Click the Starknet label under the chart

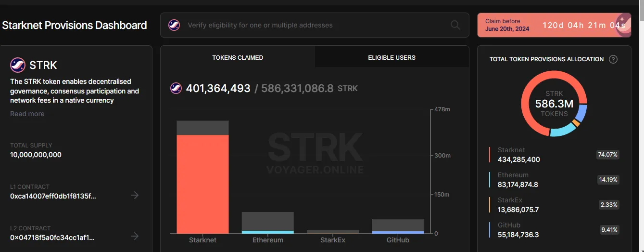[x=202, y=240]
